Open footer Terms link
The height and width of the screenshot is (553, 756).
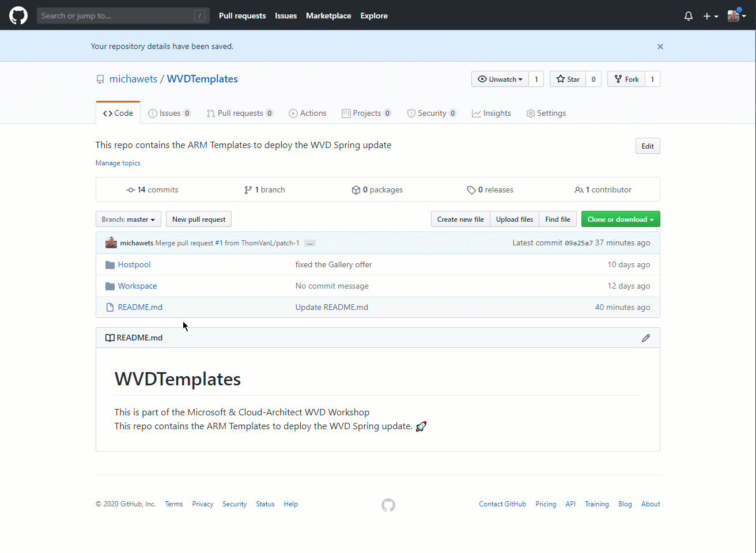click(x=174, y=504)
